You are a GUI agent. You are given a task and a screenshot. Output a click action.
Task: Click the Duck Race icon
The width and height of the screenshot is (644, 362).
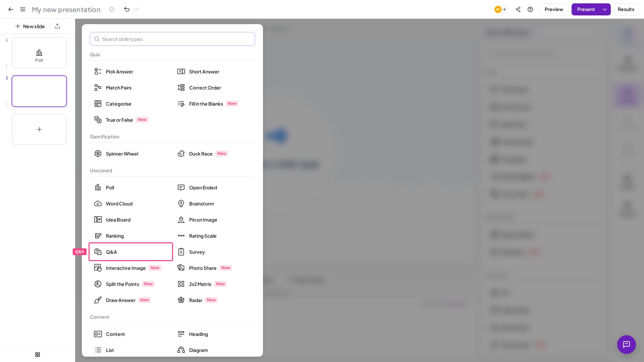pos(181,154)
